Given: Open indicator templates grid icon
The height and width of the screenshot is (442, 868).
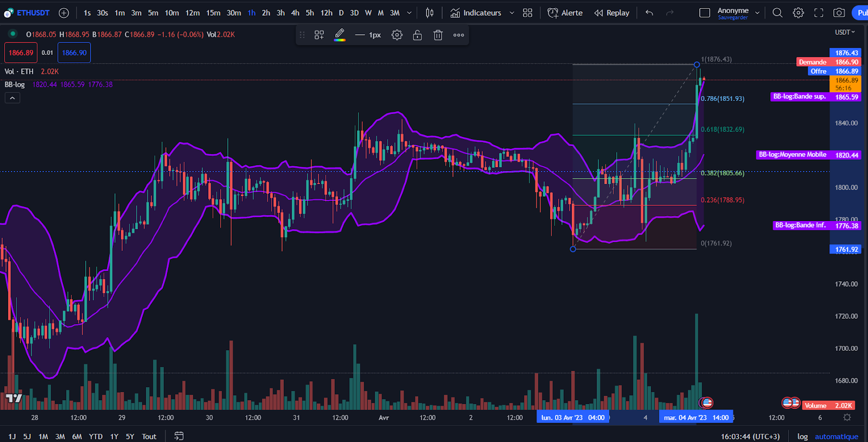Looking at the screenshot, I should pos(527,12).
